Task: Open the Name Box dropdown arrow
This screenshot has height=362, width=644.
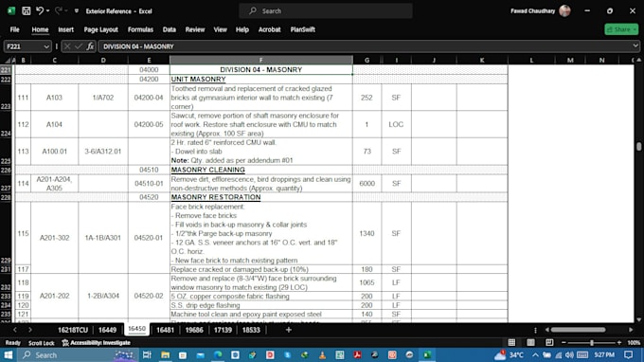Action: [x=46, y=46]
